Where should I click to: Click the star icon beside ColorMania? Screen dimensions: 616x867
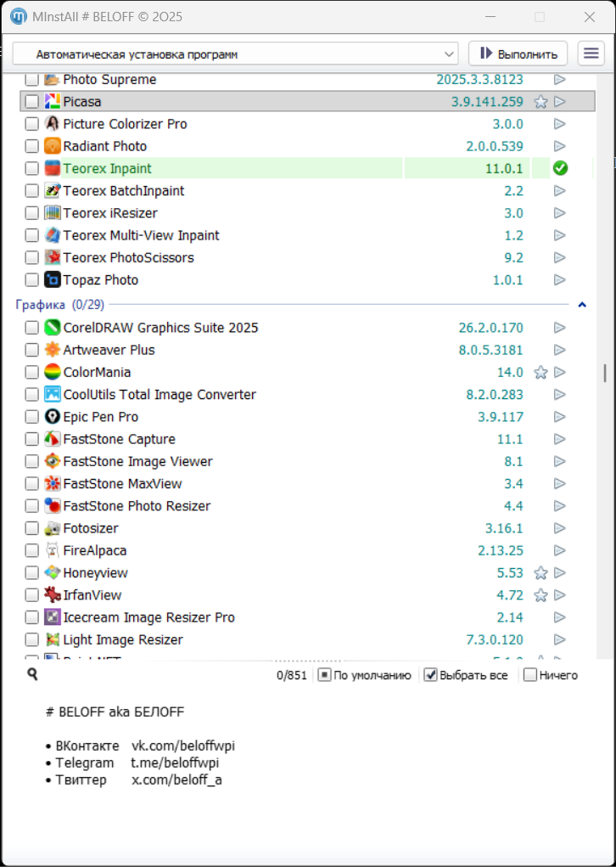[540, 372]
